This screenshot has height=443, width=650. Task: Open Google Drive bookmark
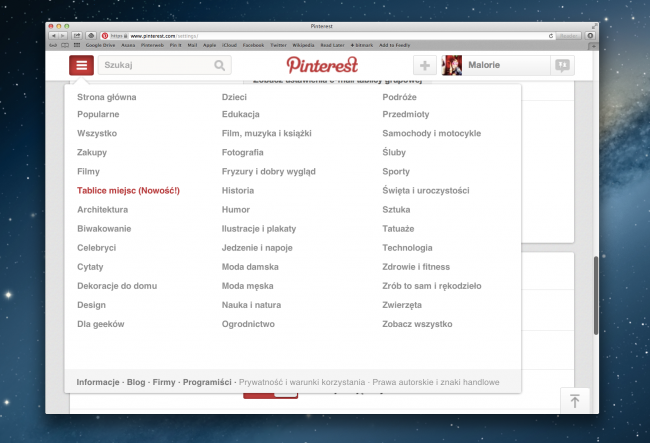click(100, 45)
